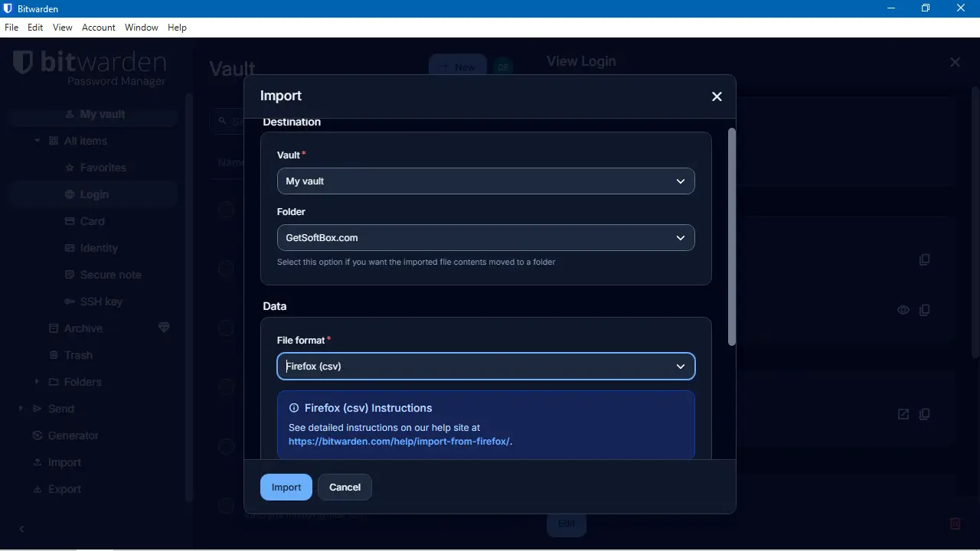Open the Edit menu

pos(35,28)
